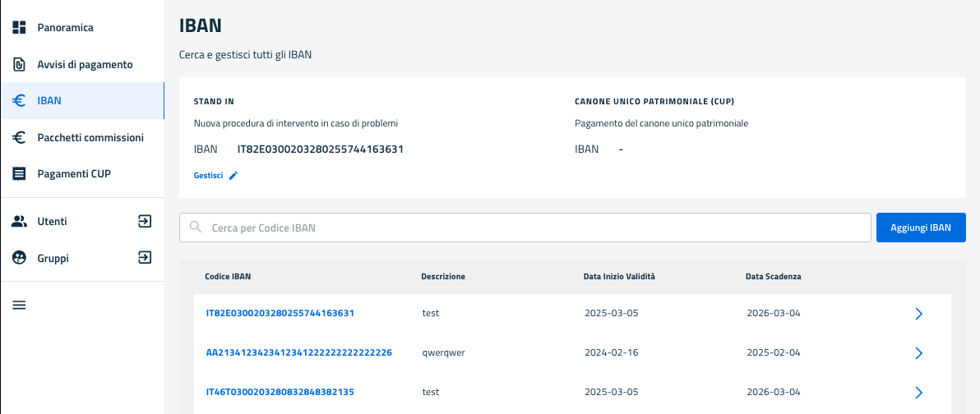Expand the IT46T0300203280832848382135 row chevron

coord(919,393)
